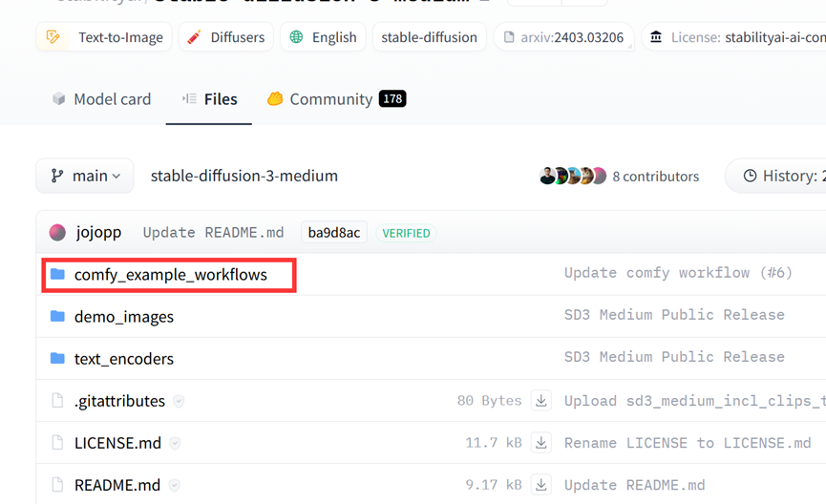The height and width of the screenshot is (504, 826).
Task: Open the latest commit message Update README.md in the jojopp row
Action: [213, 233]
